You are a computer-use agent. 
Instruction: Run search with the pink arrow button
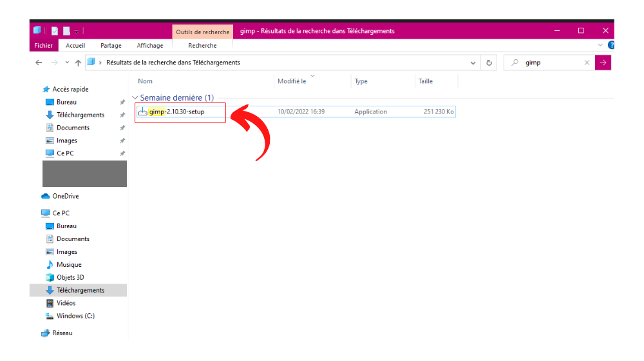click(x=603, y=63)
